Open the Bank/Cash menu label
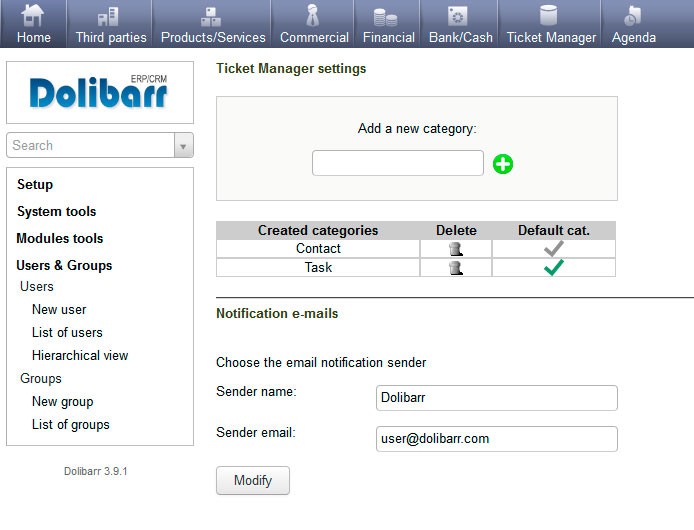This screenshot has height=530, width=694. pos(461,38)
